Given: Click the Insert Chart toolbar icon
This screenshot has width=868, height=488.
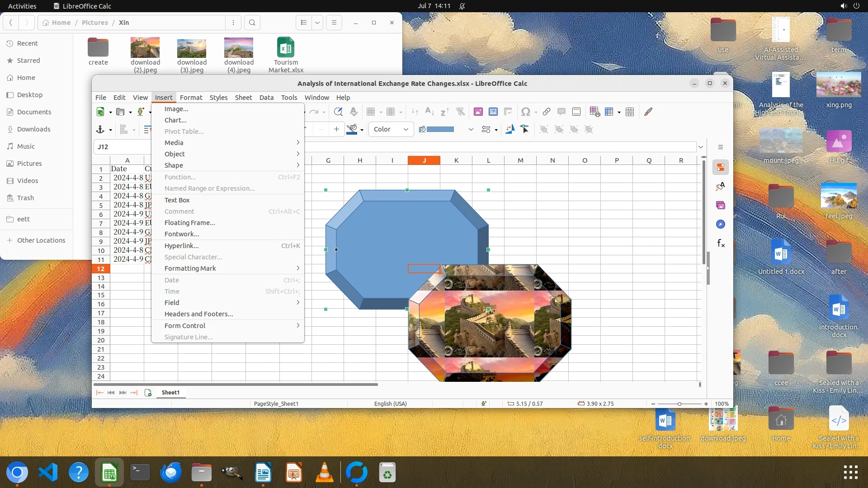Looking at the screenshot, I should (493, 112).
